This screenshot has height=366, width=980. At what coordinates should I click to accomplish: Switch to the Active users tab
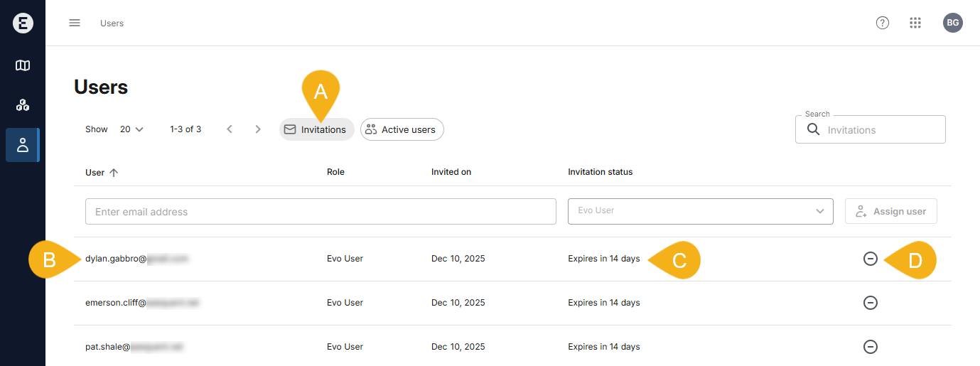pos(402,129)
